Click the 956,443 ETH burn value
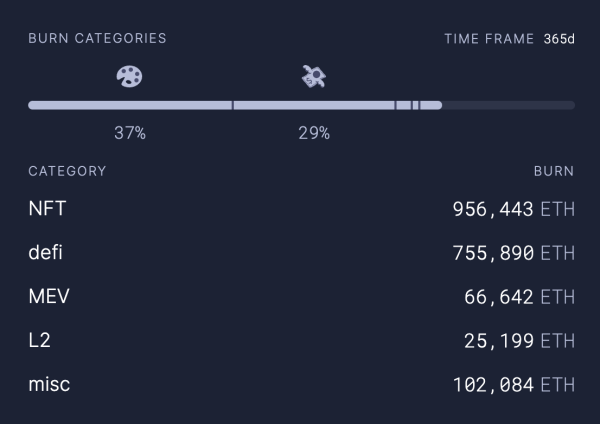The height and width of the screenshot is (424, 600). [x=513, y=210]
